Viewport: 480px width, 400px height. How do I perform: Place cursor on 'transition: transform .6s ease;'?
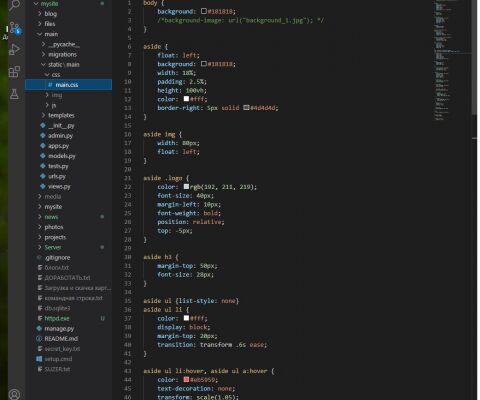click(212, 344)
